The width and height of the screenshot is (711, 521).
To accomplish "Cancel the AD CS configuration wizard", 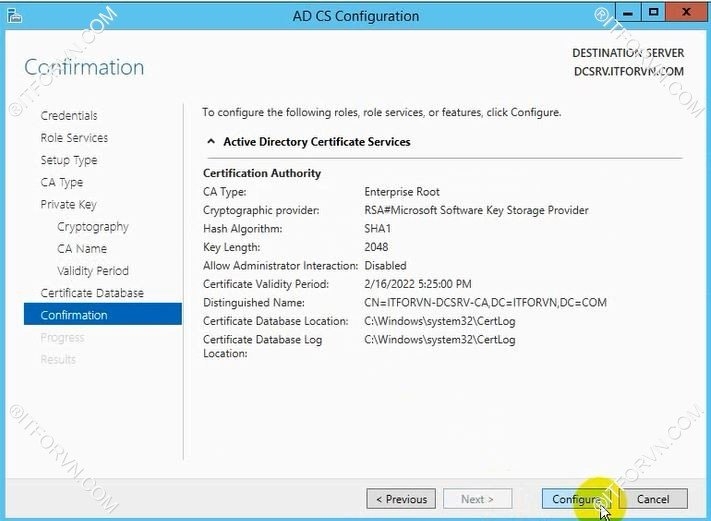I will tap(653, 499).
